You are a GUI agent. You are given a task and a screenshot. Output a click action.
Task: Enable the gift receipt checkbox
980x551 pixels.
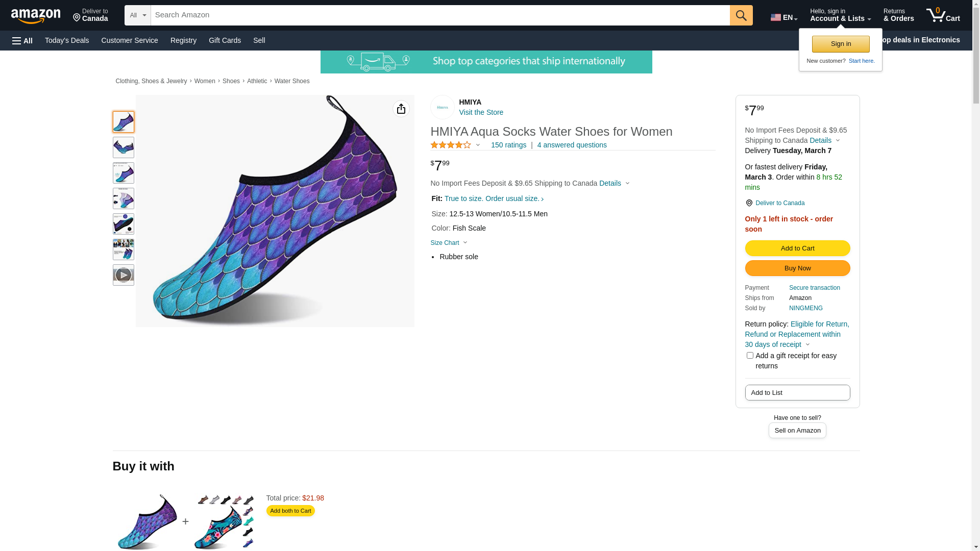click(750, 356)
